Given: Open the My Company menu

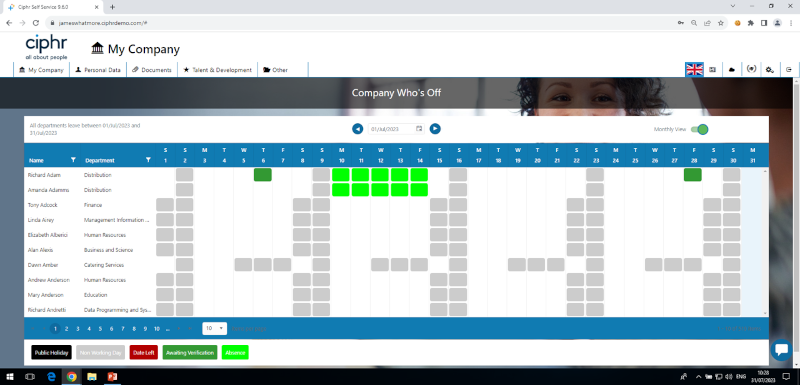Looking at the screenshot, I should click(41, 70).
